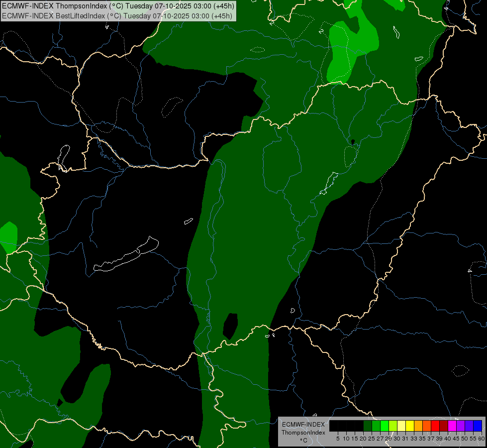487x448 pixels.
Task: Click the bright green 27–29 legend swatch
Action: tap(385, 426)
